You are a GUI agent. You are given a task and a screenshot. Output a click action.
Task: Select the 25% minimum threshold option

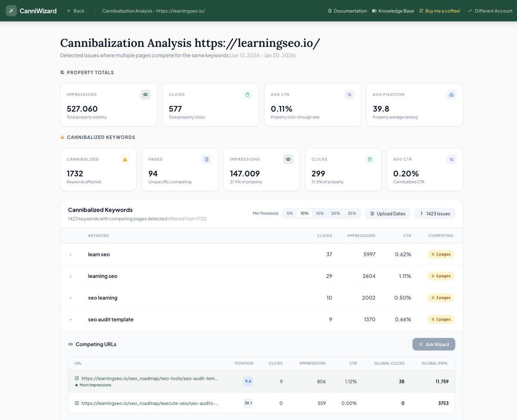point(352,213)
